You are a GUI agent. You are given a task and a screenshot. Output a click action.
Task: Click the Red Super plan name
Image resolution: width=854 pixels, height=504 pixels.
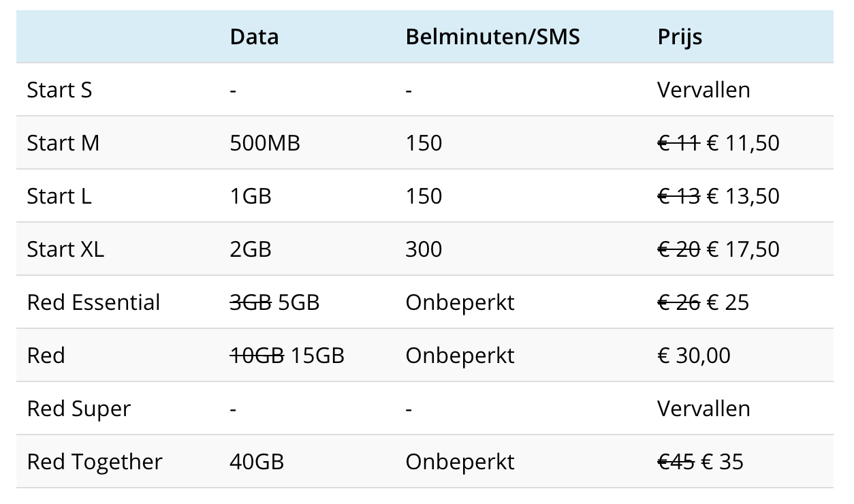(78, 409)
